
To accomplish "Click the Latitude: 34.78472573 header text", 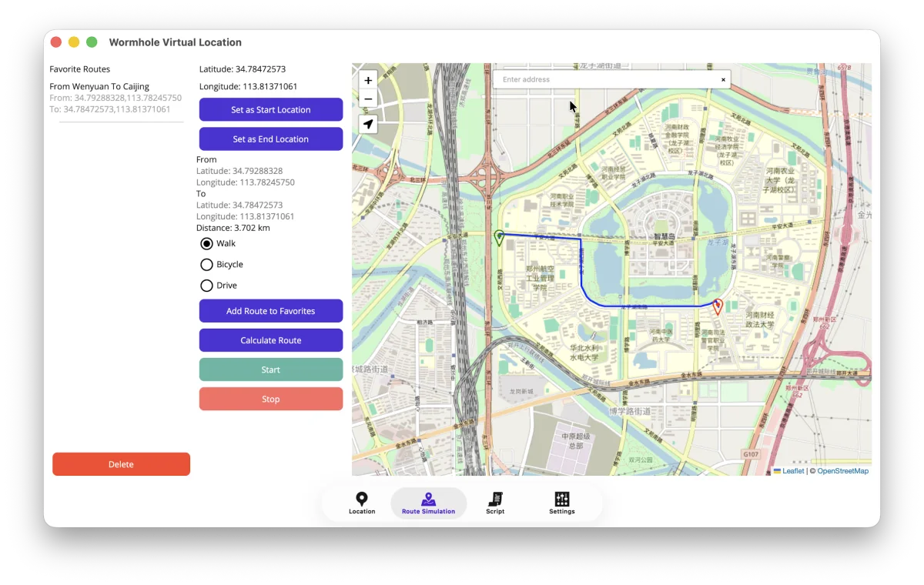I will (243, 69).
